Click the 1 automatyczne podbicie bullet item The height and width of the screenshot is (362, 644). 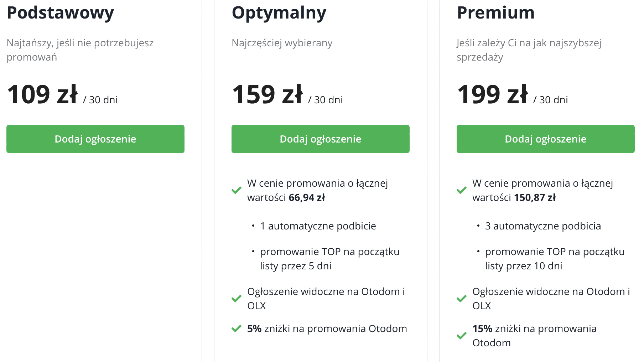(318, 226)
